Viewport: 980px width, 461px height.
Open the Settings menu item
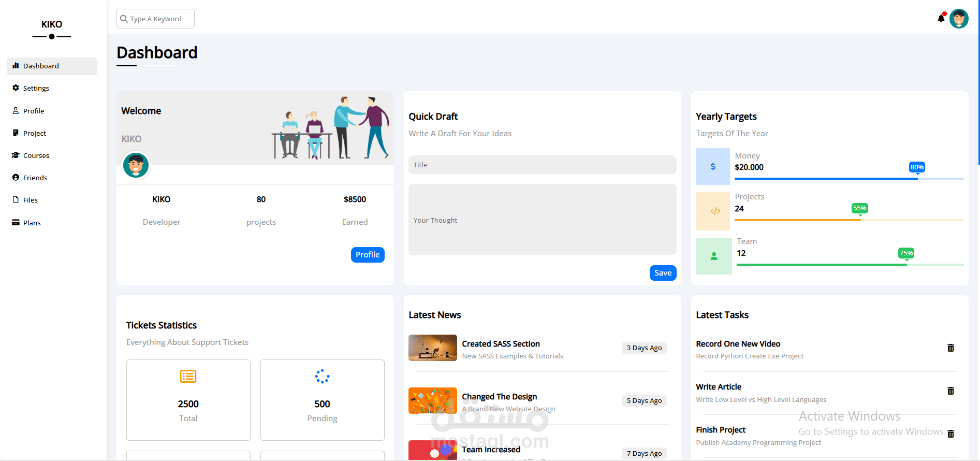[x=52, y=88]
